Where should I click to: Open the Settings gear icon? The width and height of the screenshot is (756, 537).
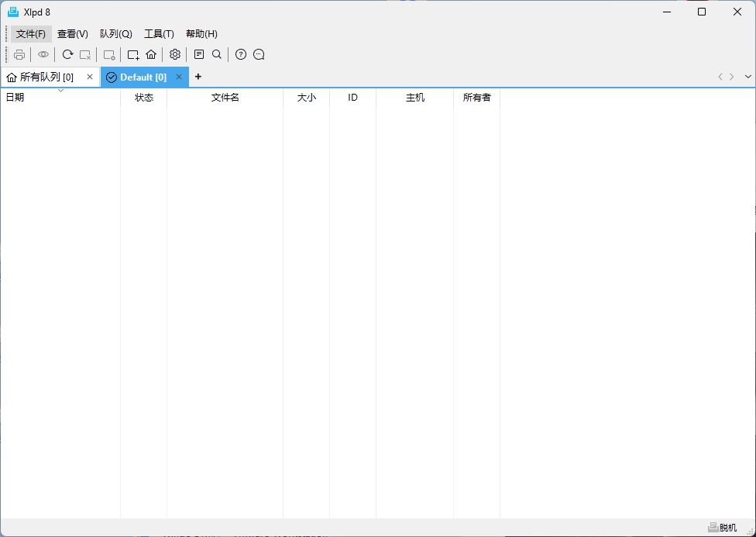175,54
